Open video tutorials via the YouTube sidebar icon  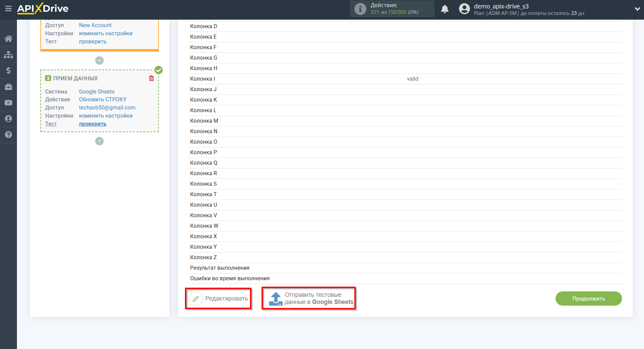(8, 103)
